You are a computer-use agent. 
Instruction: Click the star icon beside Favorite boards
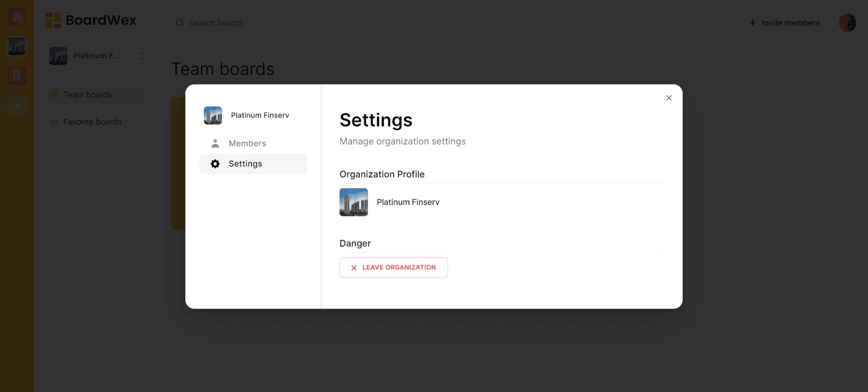click(54, 122)
